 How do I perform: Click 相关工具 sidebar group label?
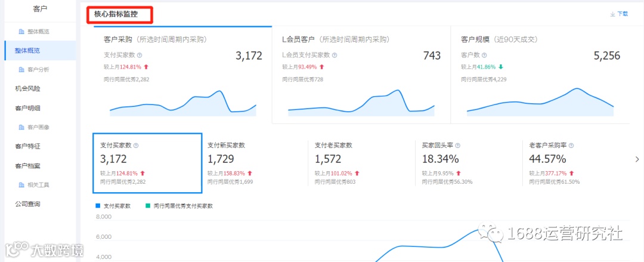[x=38, y=184]
